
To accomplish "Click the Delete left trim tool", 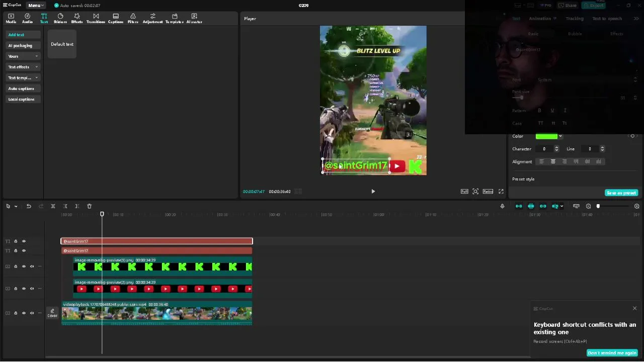I will pyautogui.click(x=65, y=206).
